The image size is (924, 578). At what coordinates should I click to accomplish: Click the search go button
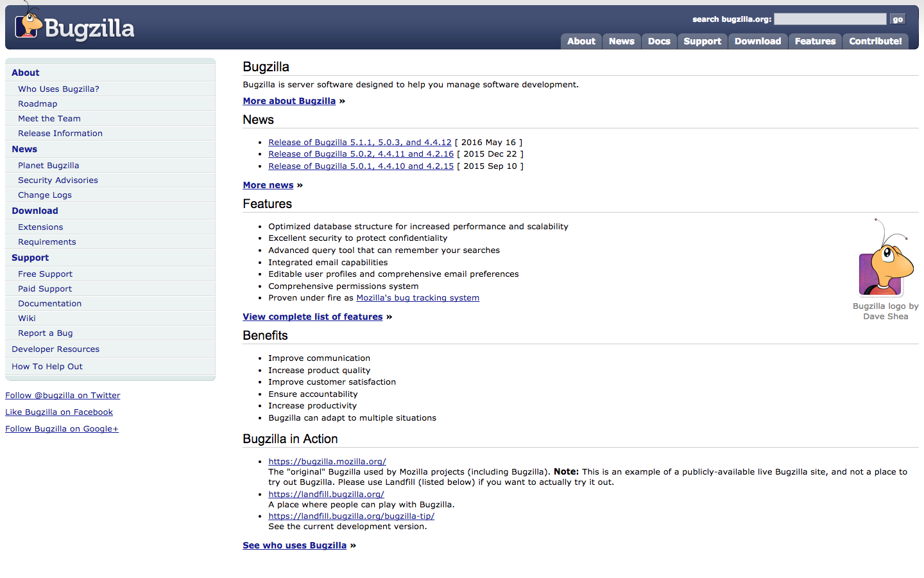click(x=898, y=19)
